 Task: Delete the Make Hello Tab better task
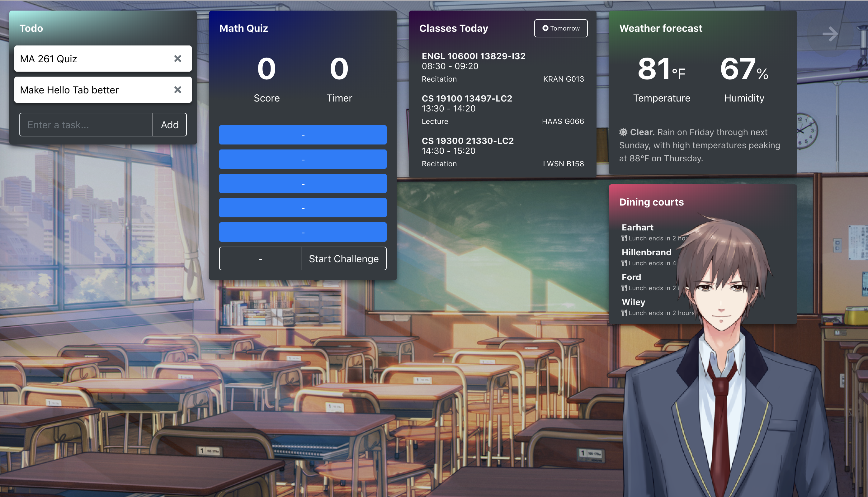coord(177,90)
